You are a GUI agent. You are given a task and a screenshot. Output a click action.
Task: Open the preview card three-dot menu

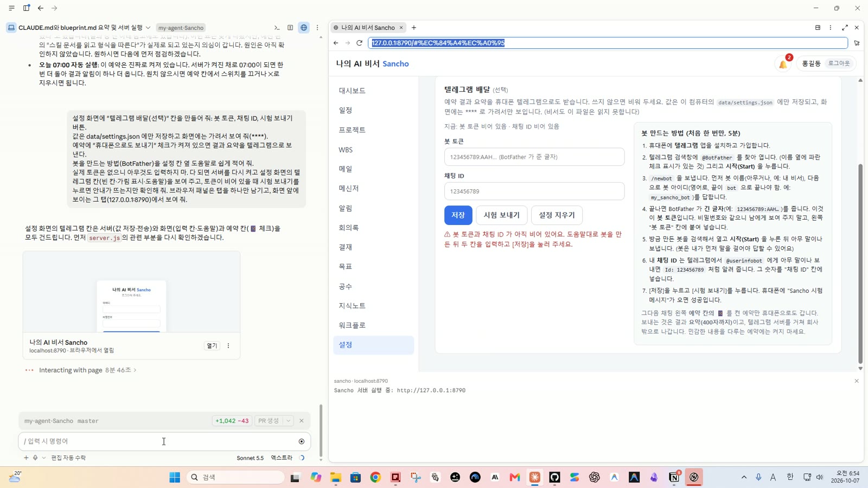228,346
